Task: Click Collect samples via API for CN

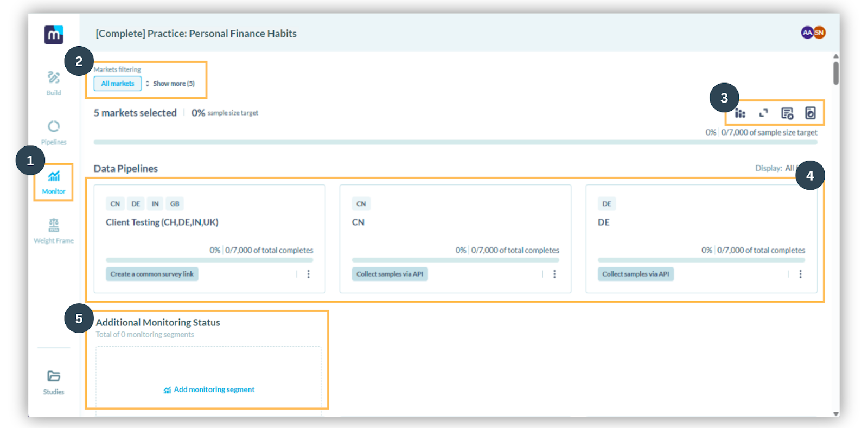Action: [x=390, y=274]
